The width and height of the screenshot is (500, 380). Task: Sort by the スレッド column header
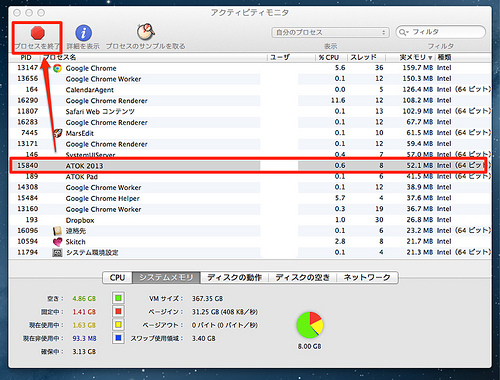tap(367, 57)
